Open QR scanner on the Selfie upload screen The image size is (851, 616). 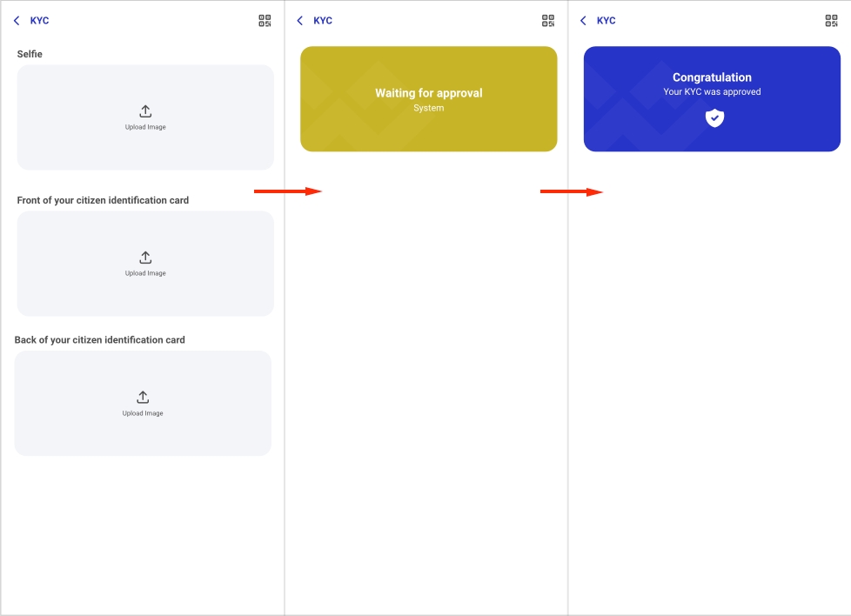(265, 21)
